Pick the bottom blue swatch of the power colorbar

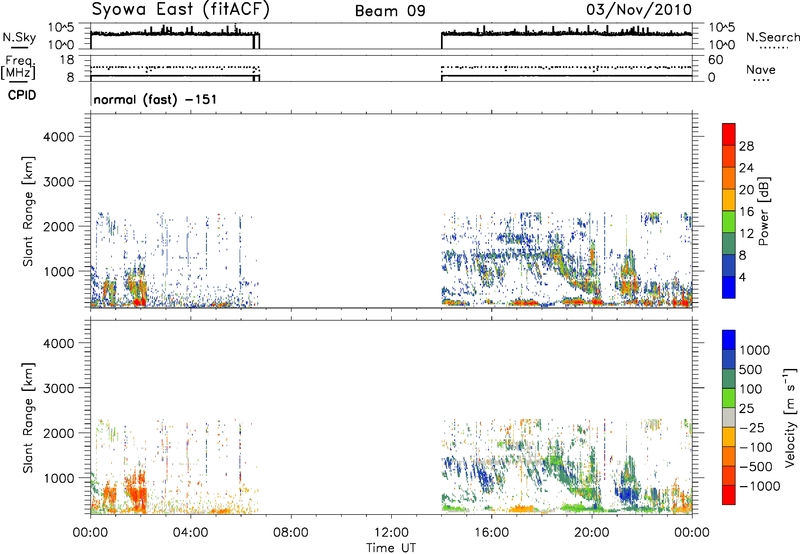pos(729,287)
